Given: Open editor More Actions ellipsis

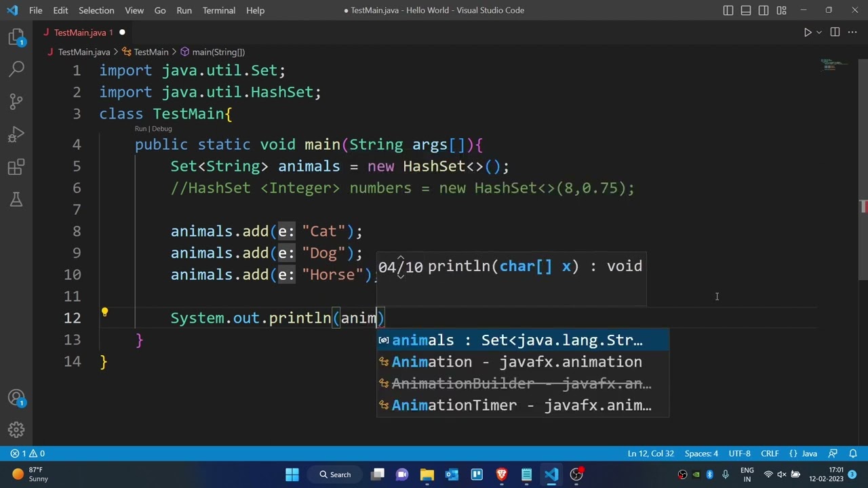Looking at the screenshot, I should click(853, 32).
